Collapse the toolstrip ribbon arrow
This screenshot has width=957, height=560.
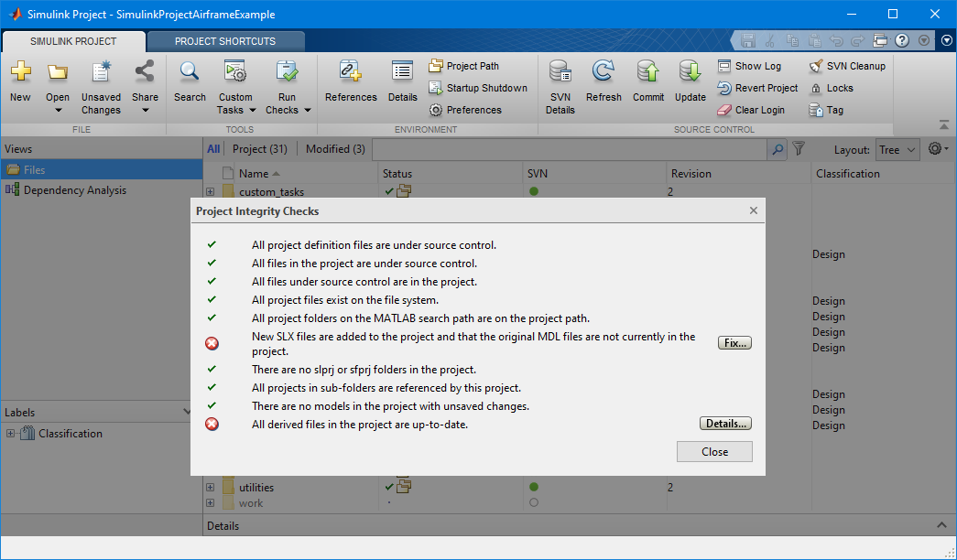pos(944,125)
